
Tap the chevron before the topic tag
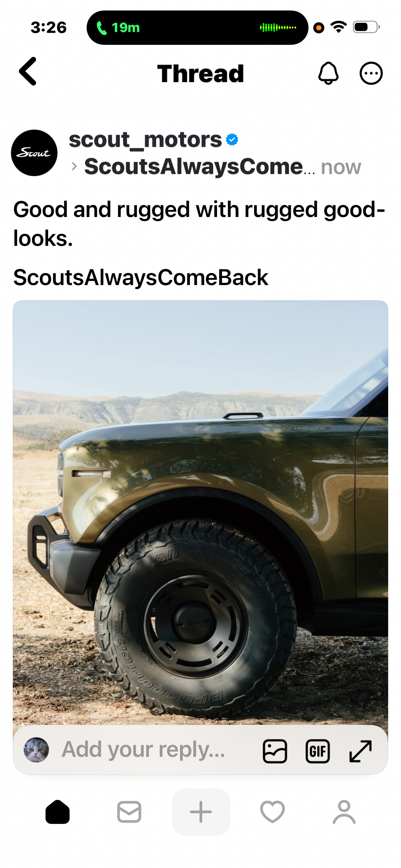[74, 166]
